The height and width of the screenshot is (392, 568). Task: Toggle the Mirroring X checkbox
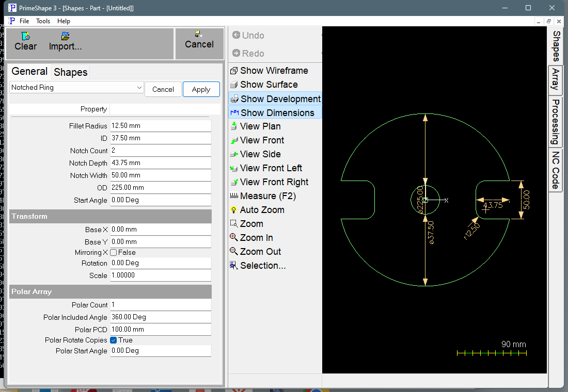tap(114, 252)
